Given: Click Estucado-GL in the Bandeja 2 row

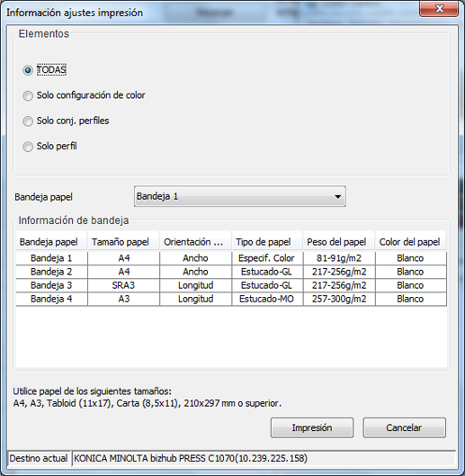Looking at the screenshot, I should [x=266, y=272].
